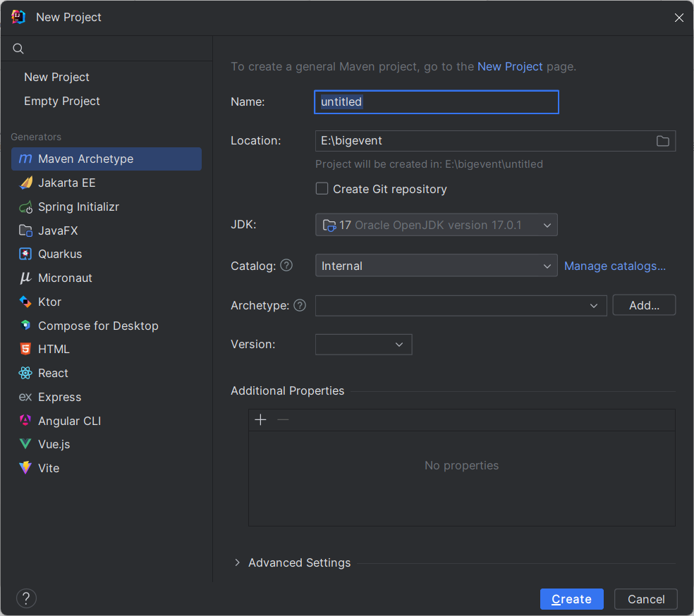Open Catalog help question mark
The image size is (694, 616).
click(286, 265)
